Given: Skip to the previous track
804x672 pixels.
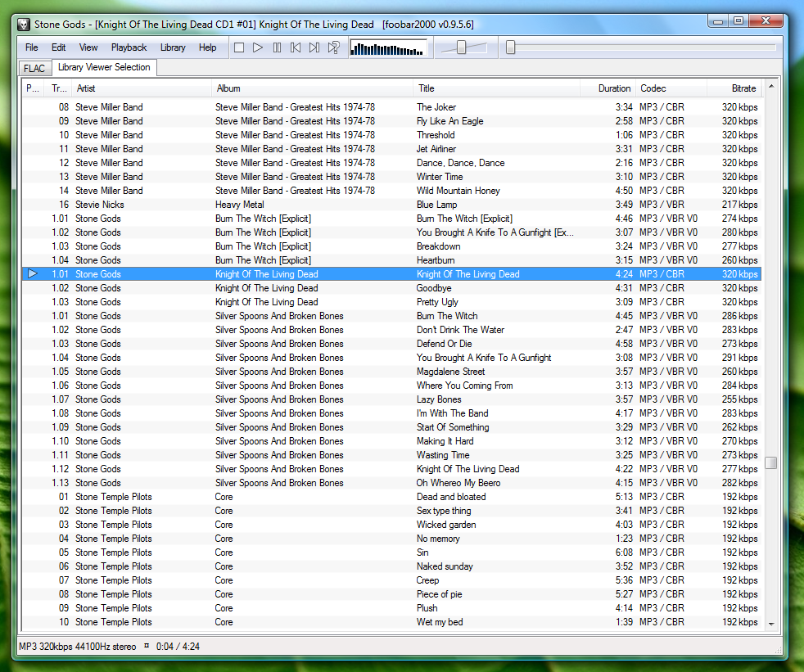Looking at the screenshot, I should click(x=296, y=47).
